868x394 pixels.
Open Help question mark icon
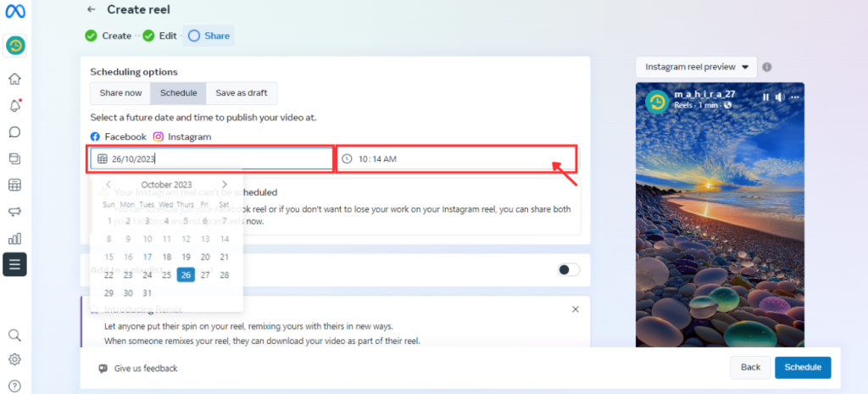point(15,386)
